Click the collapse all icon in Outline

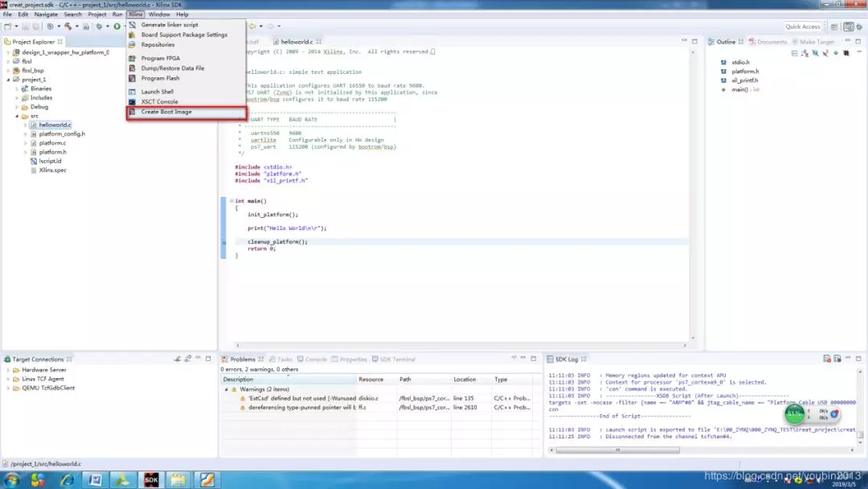(795, 53)
